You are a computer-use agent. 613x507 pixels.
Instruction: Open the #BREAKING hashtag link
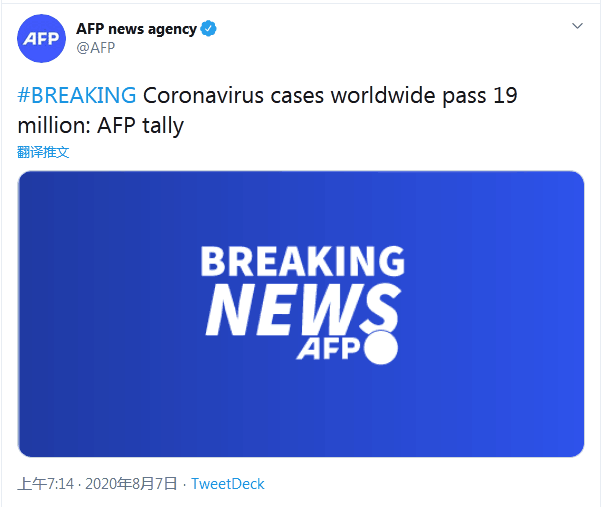point(77,97)
